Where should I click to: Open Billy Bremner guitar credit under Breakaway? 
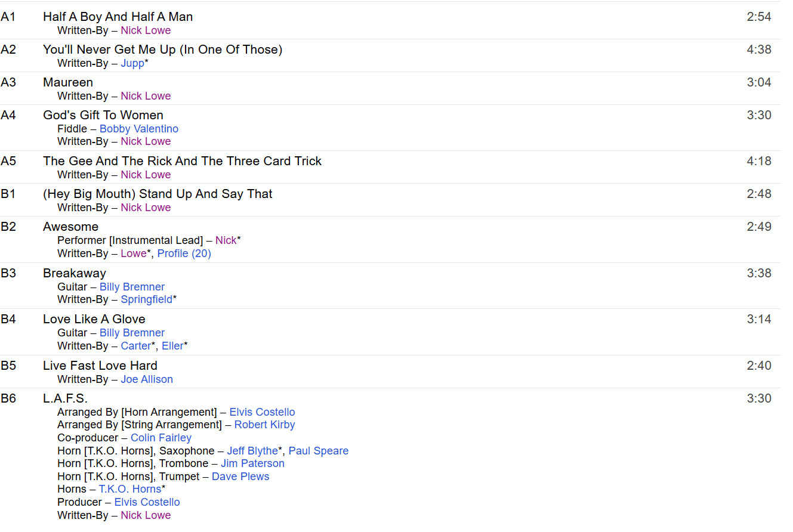point(132,287)
